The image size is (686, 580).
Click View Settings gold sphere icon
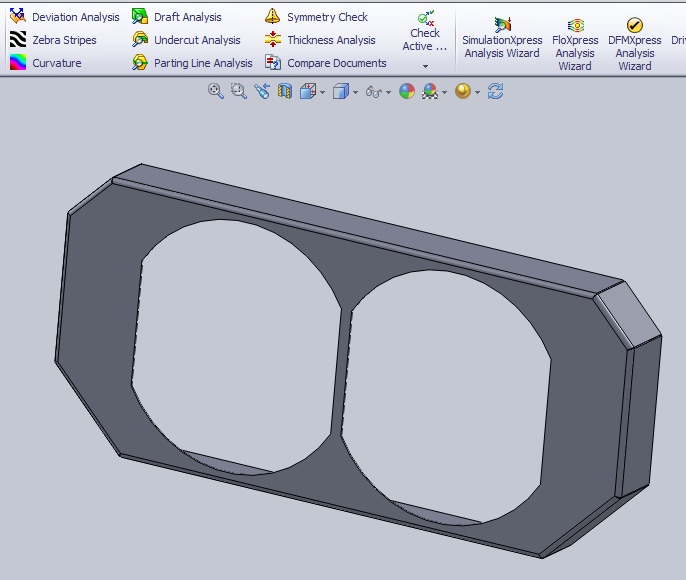(x=463, y=91)
